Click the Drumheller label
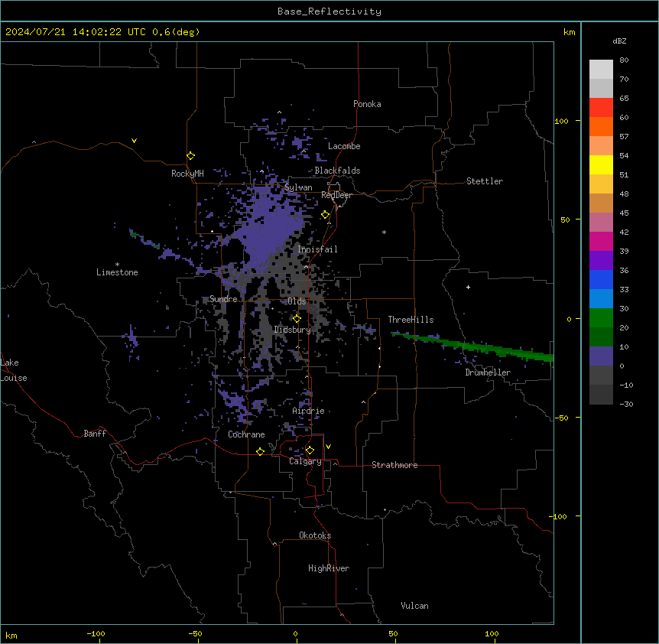The width and height of the screenshot is (659, 644). point(488,372)
